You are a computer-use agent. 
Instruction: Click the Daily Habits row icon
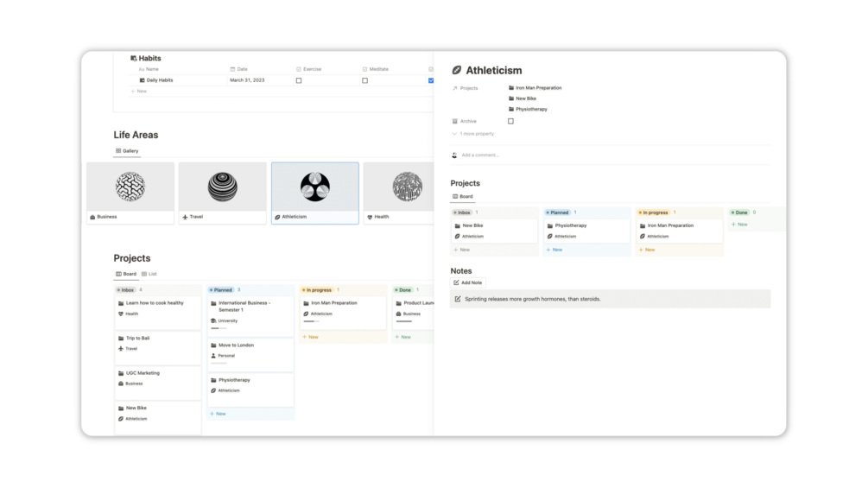click(142, 80)
